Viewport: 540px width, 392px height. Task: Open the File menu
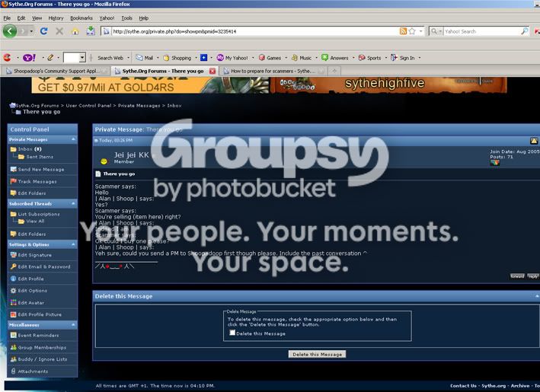7,18
